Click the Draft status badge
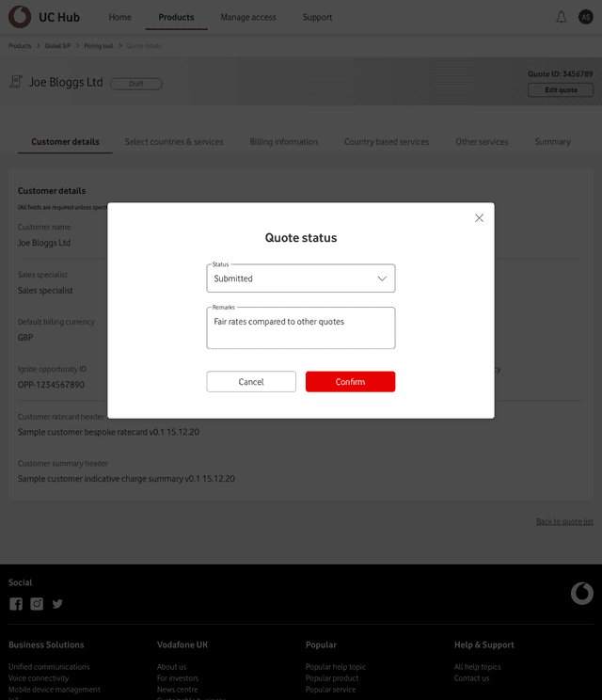The width and height of the screenshot is (602, 700). 136,84
